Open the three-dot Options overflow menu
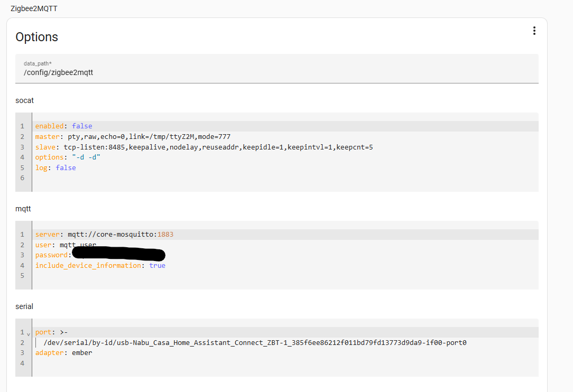Image resolution: width=573 pixels, height=392 pixels. (x=534, y=31)
